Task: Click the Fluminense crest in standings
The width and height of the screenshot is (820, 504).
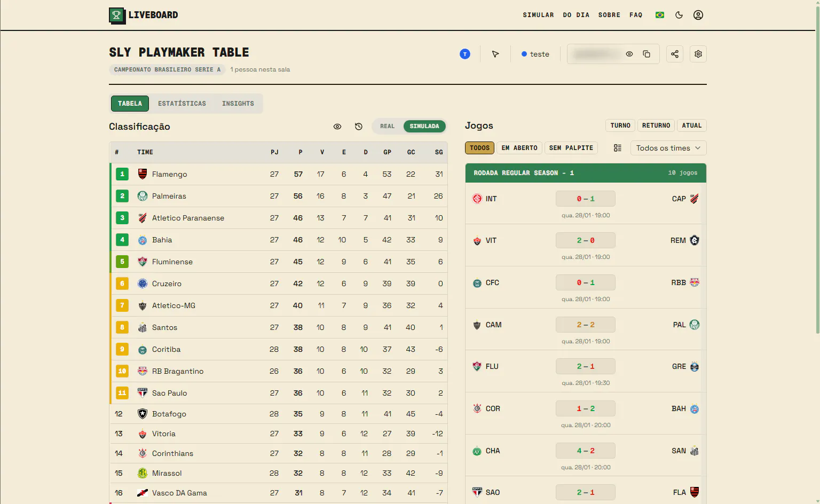Action: (143, 262)
